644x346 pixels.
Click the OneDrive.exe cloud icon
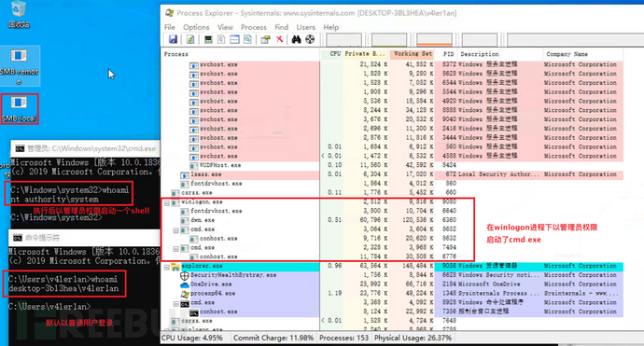pos(185,284)
